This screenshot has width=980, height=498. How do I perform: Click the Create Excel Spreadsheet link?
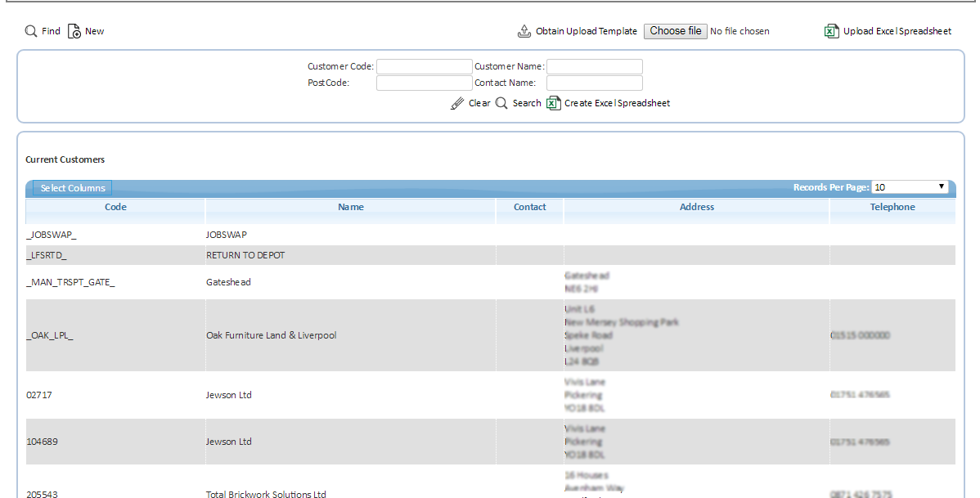point(617,103)
